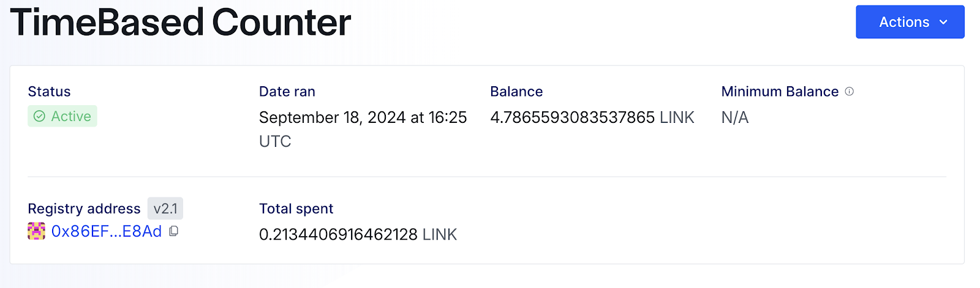This screenshot has height=288, width=980.
Task: Click the v2.1 registry version tag
Action: click(x=165, y=209)
